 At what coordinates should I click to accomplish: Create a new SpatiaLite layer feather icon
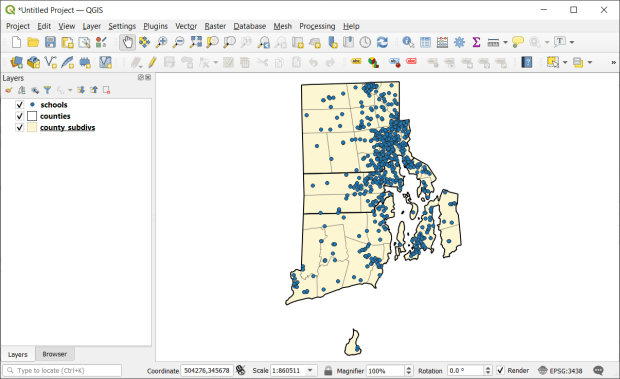[67, 62]
